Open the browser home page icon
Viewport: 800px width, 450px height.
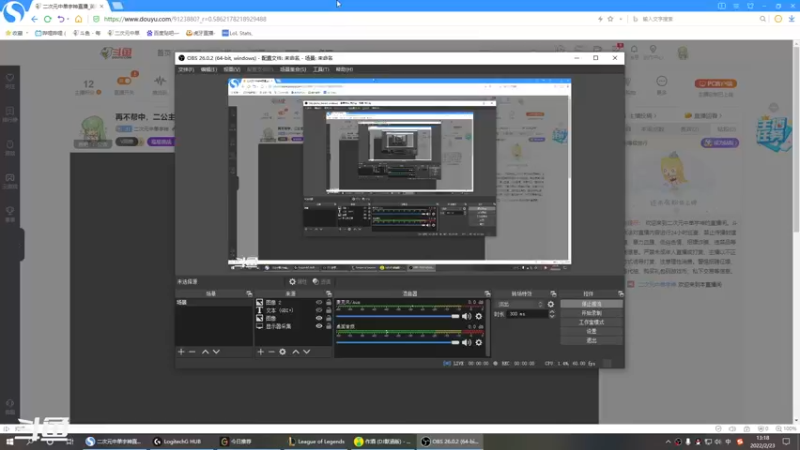[x=78, y=19]
